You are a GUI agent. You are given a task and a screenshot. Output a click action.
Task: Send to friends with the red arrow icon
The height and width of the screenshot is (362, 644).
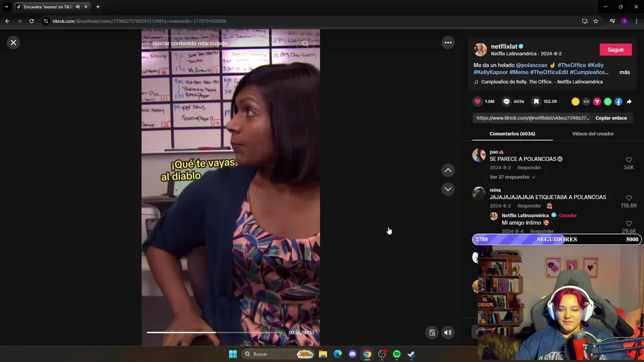pos(597,102)
